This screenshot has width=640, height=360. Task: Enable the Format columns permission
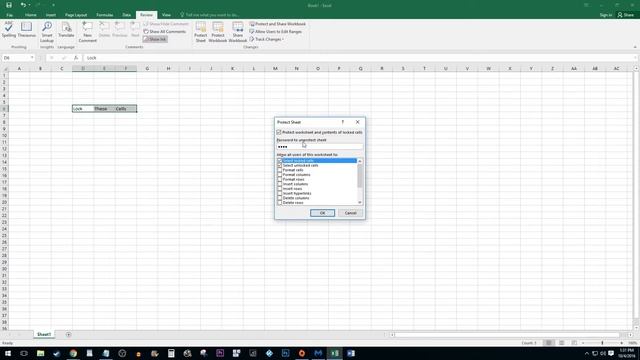(x=280, y=175)
